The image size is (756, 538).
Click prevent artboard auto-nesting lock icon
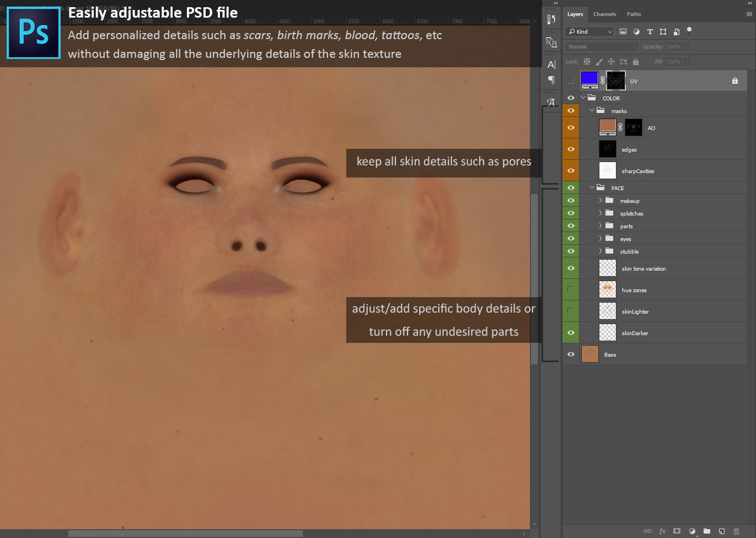624,62
